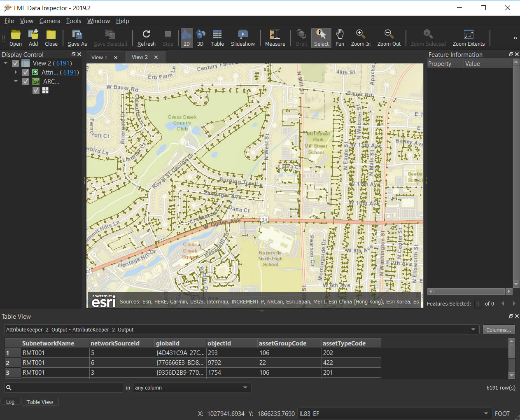Image resolution: width=520 pixels, height=420 pixels.
Task: Uncheck the View 2 visibility checkbox
Action: [x=15, y=63]
